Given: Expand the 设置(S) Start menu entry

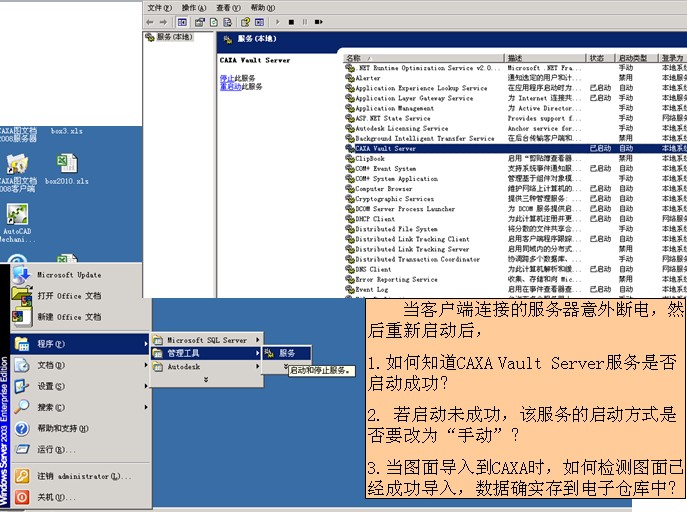Looking at the screenshot, I should pos(80,386).
